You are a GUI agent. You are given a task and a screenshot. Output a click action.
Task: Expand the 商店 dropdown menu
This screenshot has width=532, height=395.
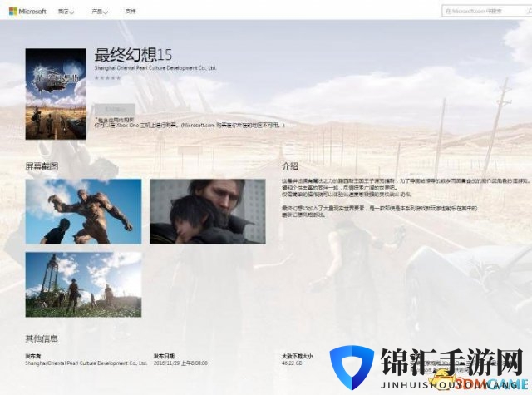(x=66, y=12)
